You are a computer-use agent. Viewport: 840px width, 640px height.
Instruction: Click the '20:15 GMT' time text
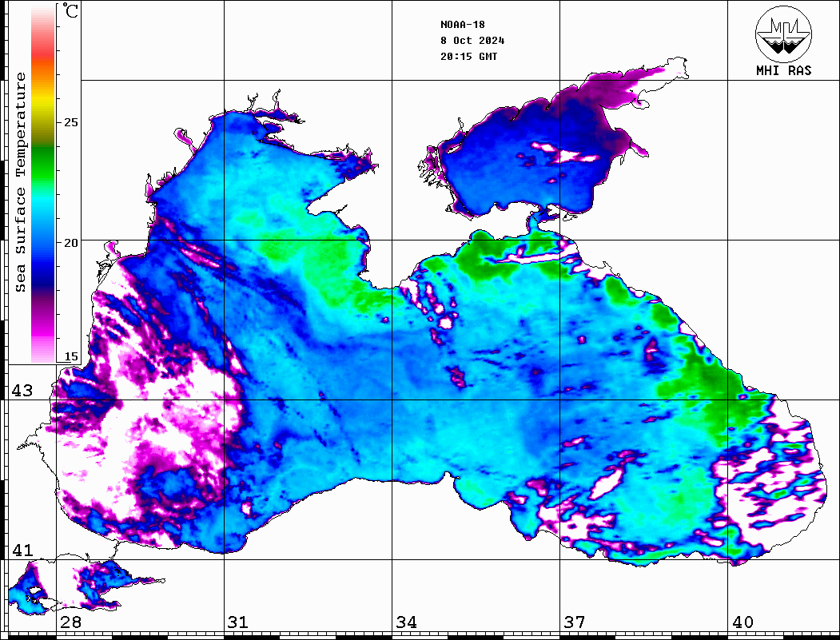468,57
